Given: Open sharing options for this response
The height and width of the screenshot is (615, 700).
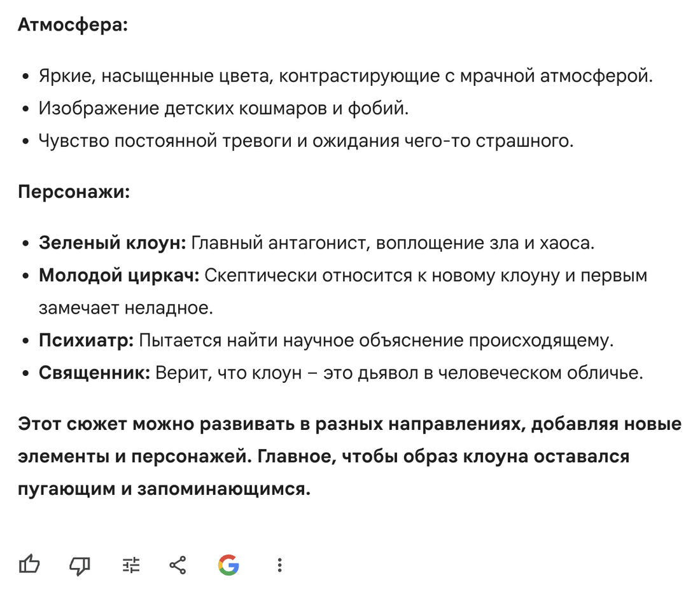Looking at the screenshot, I should (178, 565).
